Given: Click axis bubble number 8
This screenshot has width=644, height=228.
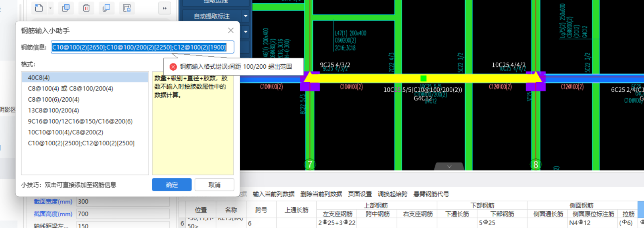Looking at the screenshot, I should pos(536,164).
